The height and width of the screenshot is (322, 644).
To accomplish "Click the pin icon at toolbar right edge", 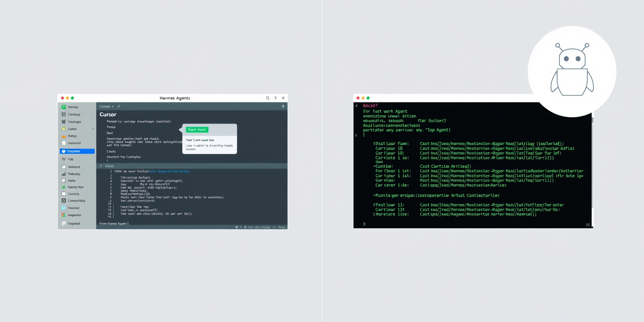I will pyautogui.click(x=283, y=106).
